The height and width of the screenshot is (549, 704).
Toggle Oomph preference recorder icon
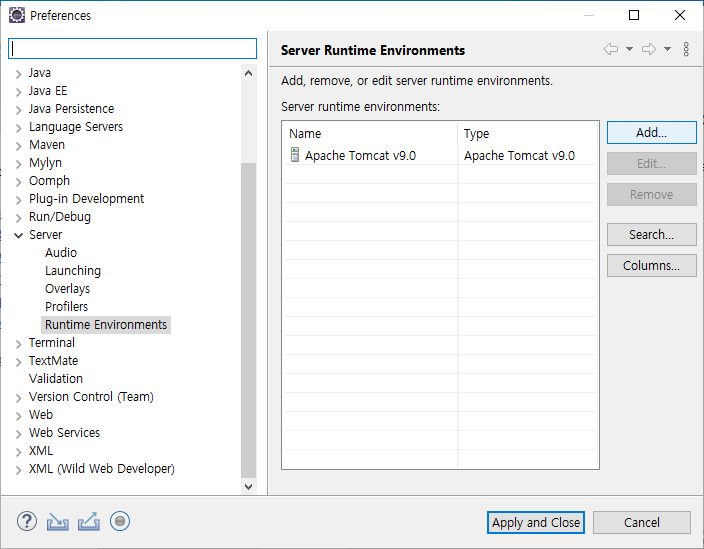click(120, 522)
